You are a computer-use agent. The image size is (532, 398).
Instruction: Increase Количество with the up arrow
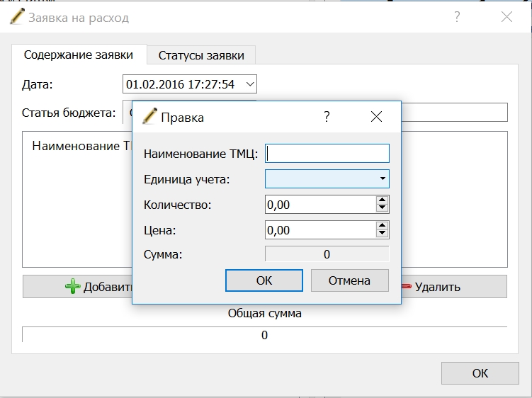383,200
